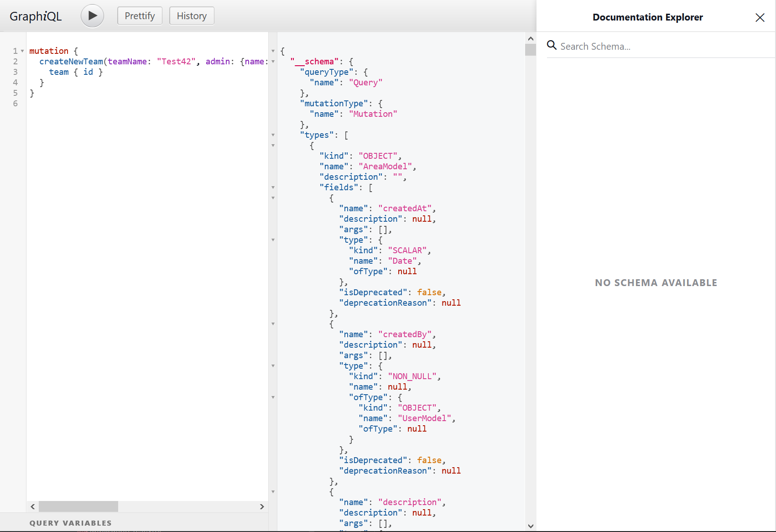Collapse the createdAt "type" object fold arrow
This screenshot has width=776, height=532.
coord(273,240)
